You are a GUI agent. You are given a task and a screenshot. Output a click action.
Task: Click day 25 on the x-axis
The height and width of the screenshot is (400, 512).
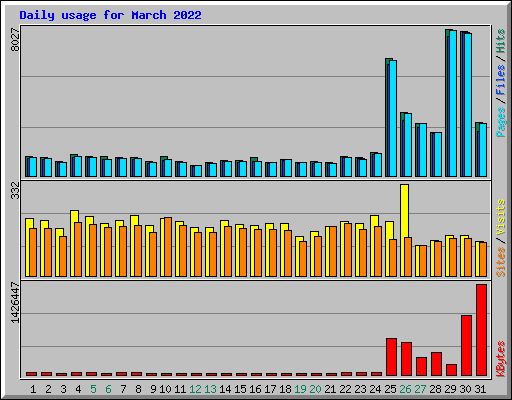[x=390, y=389]
